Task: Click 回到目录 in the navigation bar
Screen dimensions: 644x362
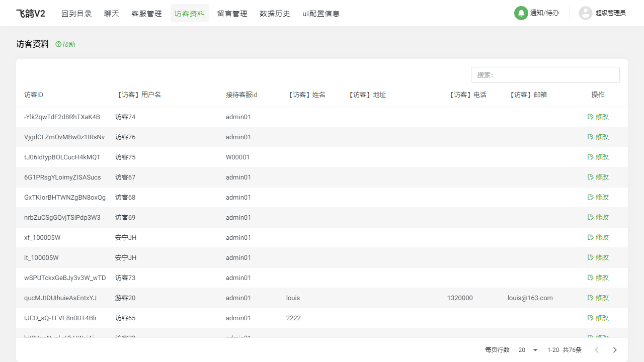Action: point(76,14)
